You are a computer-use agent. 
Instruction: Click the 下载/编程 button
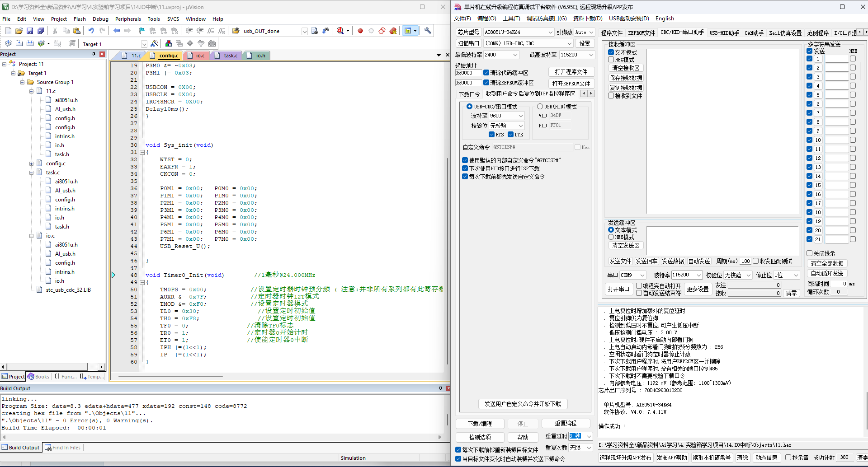pyautogui.click(x=480, y=424)
